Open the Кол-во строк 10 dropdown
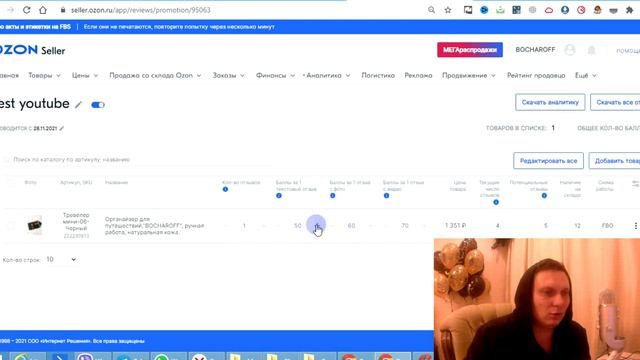Screen dimensions: 640x360 coord(61,260)
